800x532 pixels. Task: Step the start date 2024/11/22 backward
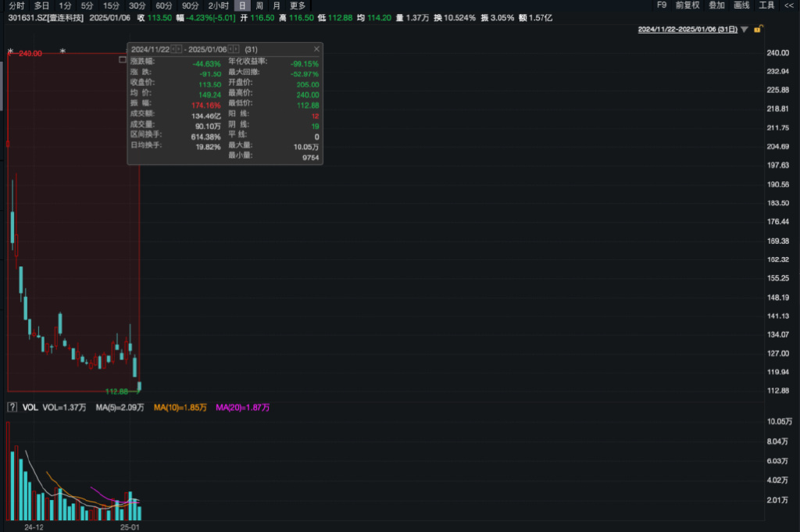173,49
